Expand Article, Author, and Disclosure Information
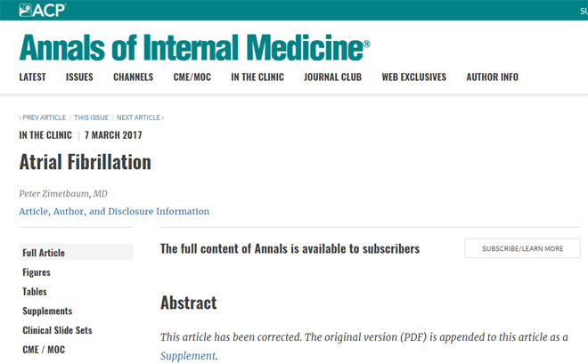Viewport: 588px width, 364px height. click(x=114, y=212)
